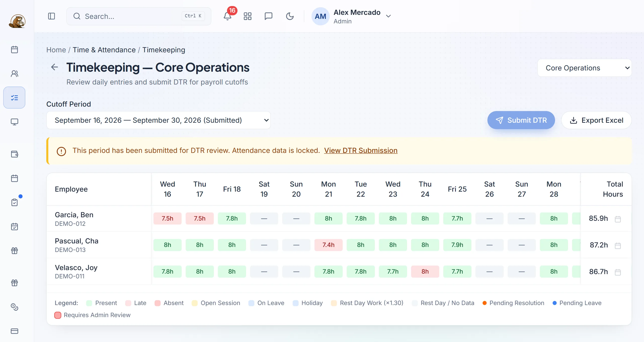
Task: Click Pascual, Cha's Fri 25 7.9h cell
Action: coord(457,245)
